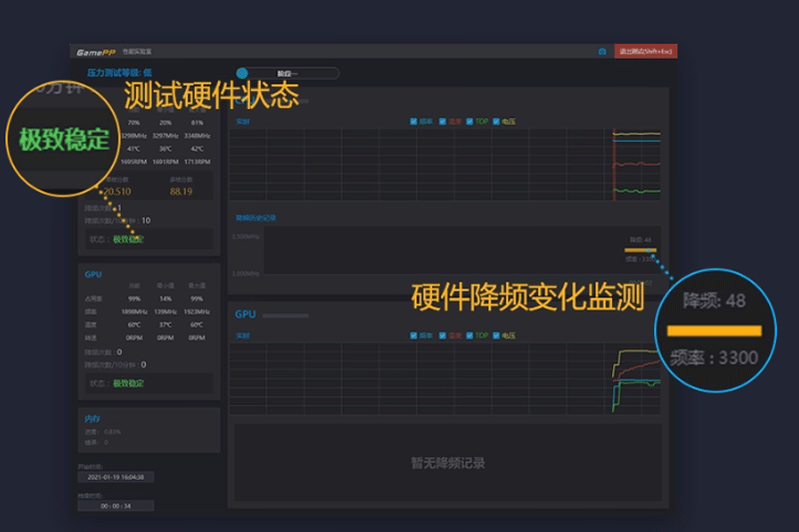Click the red 退出测试(Shift+Esc) button
Viewport: 799px width, 532px height.
[x=645, y=51]
